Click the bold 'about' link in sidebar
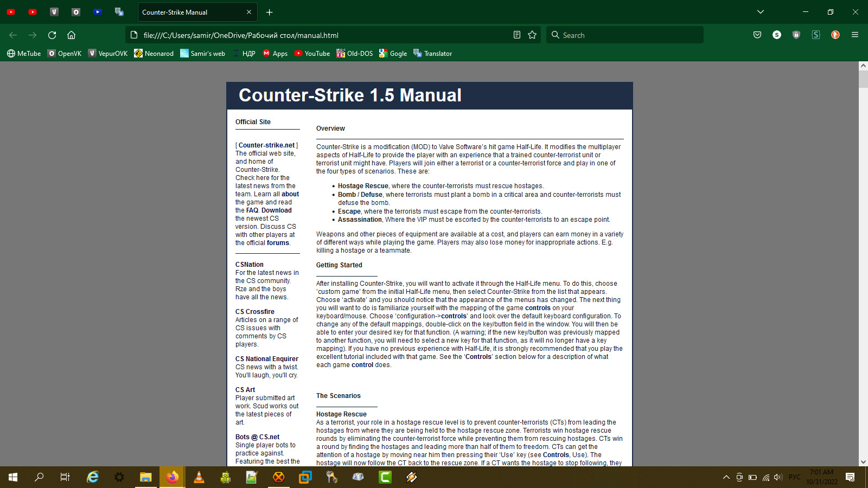 [290, 194]
